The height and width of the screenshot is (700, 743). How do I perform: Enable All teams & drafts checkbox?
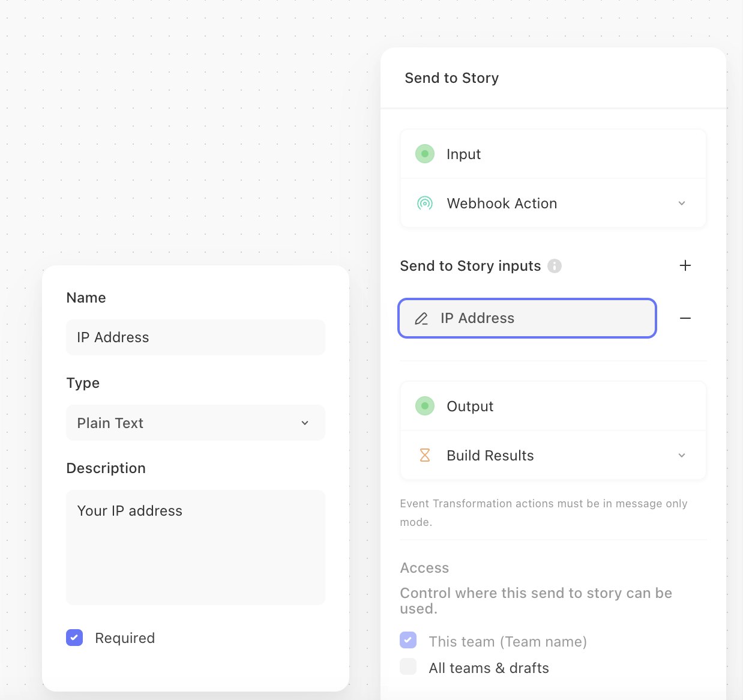(408, 667)
